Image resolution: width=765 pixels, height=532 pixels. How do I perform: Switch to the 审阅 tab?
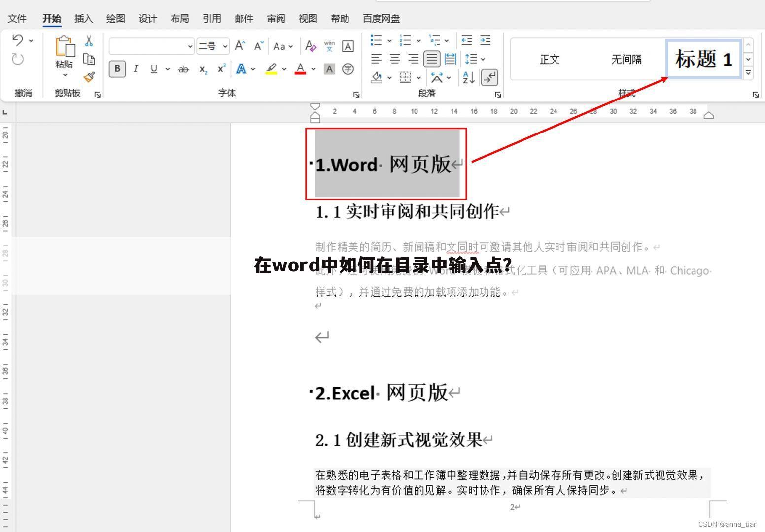pos(276,19)
